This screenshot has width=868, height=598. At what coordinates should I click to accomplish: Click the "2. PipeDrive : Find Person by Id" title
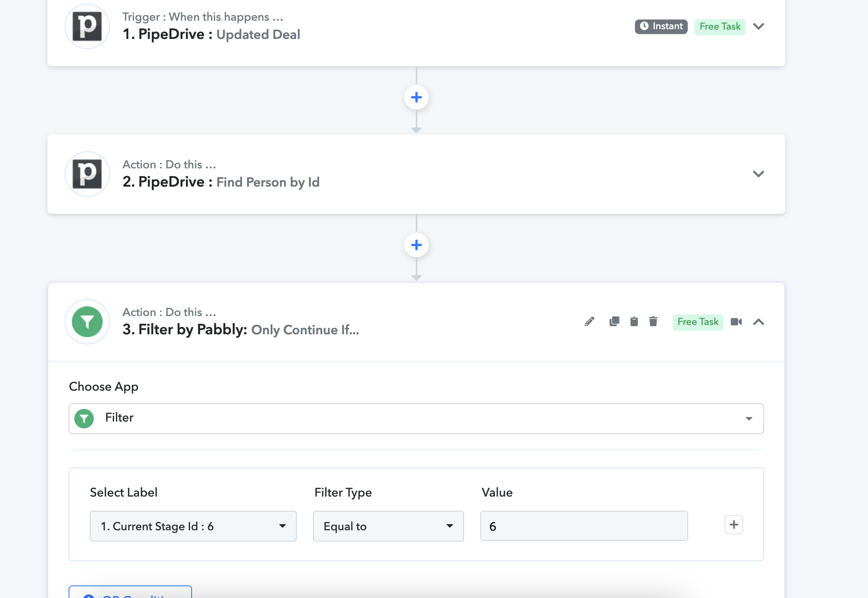coord(221,182)
